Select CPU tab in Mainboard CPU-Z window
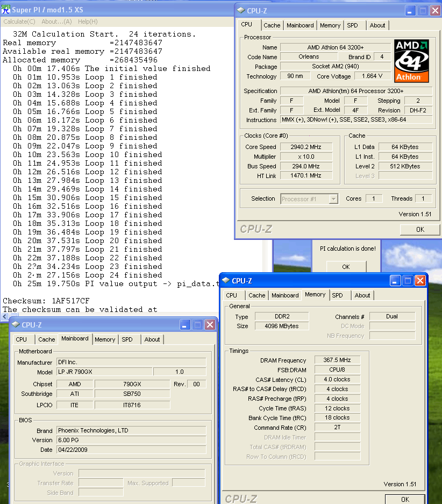The image size is (442, 504). tap(21, 339)
